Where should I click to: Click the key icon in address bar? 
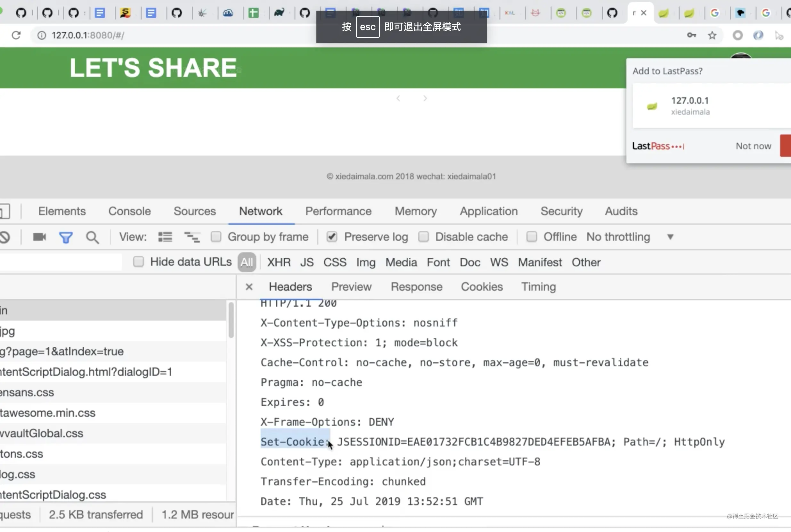[691, 35]
